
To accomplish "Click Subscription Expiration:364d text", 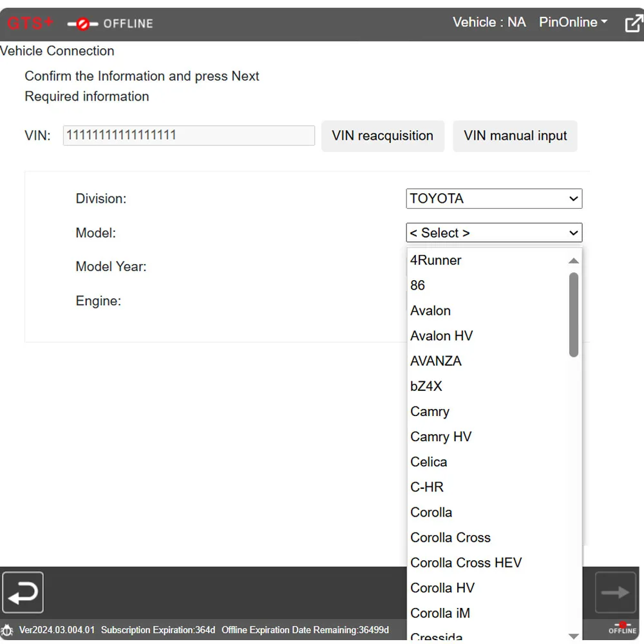I will (x=158, y=630).
